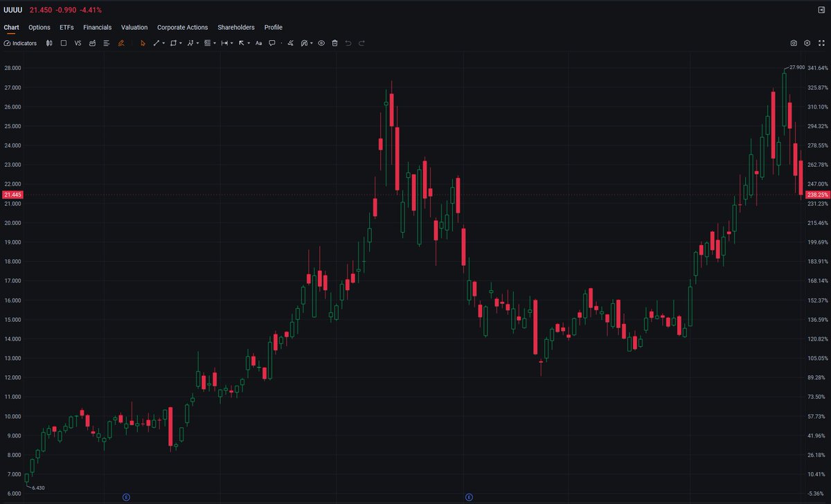Screen dimensions: 831x504
Task: Expand the magnet mode dropdown arrow
Action: pyautogui.click(x=312, y=43)
